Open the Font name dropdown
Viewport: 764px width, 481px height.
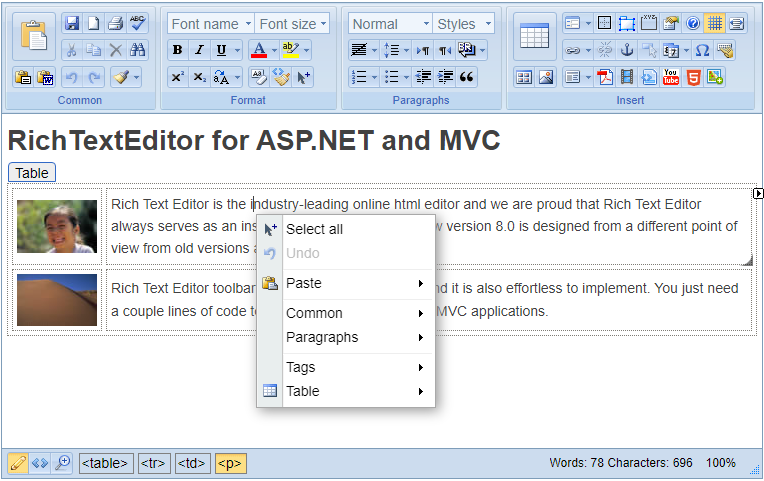210,24
